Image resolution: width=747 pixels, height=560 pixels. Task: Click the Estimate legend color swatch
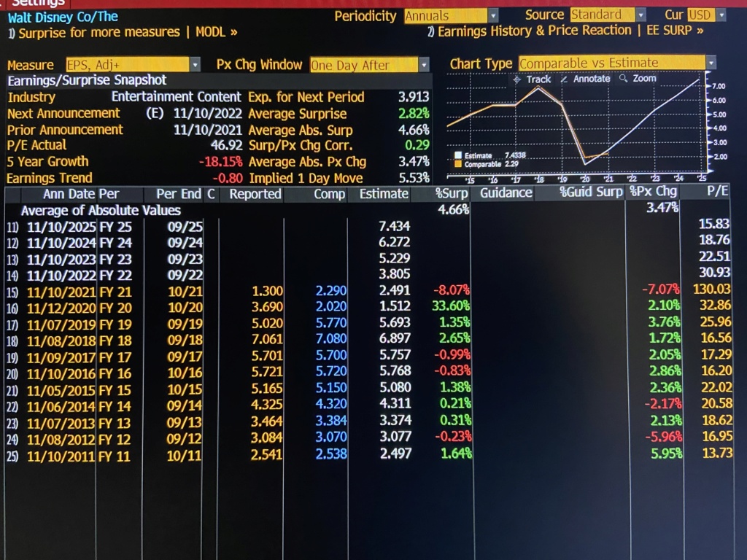click(x=458, y=155)
